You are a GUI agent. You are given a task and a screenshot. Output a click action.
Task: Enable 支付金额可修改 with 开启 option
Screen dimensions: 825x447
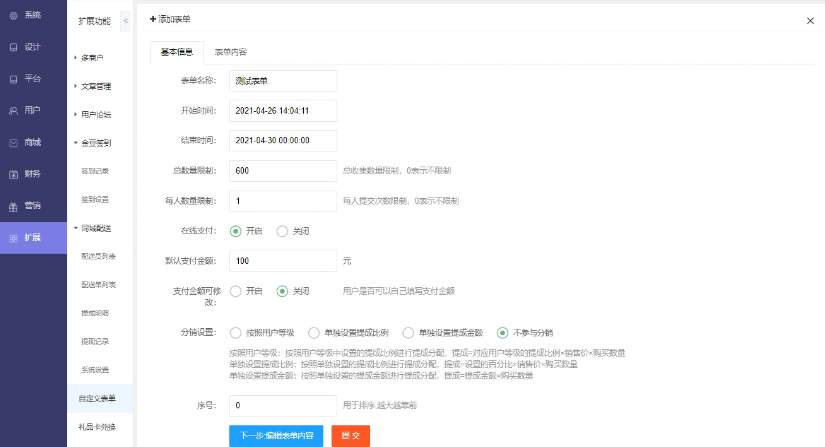pos(236,291)
